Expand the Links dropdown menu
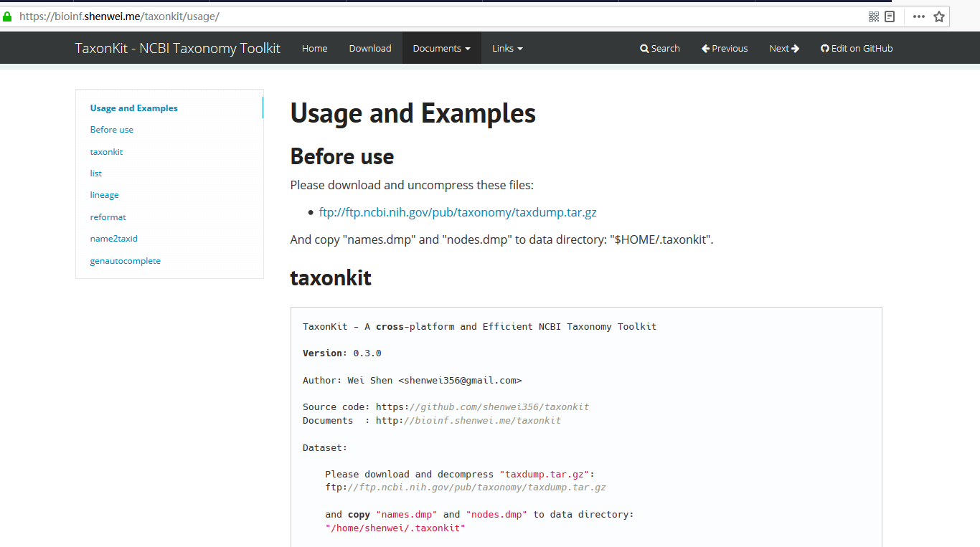The image size is (980, 547). coord(507,49)
